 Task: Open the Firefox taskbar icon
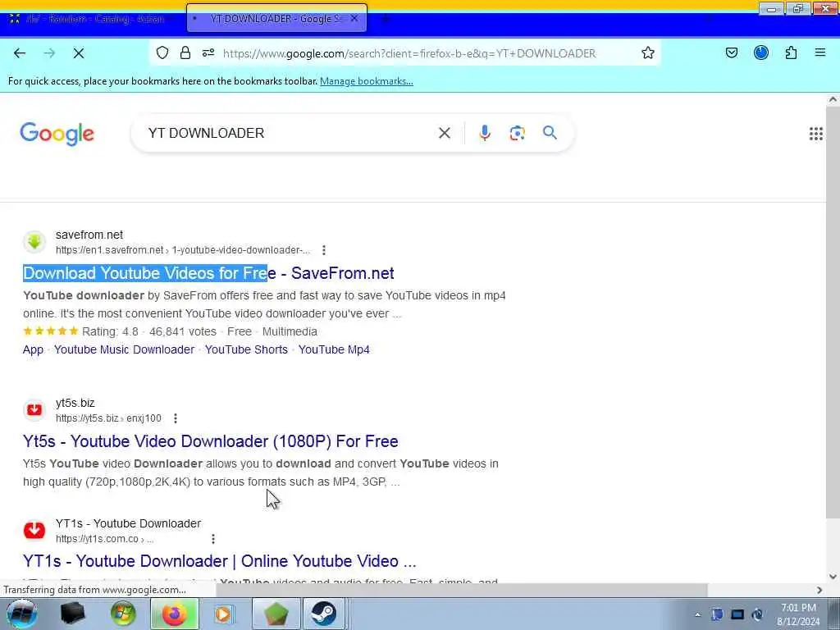tap(175, 614)
